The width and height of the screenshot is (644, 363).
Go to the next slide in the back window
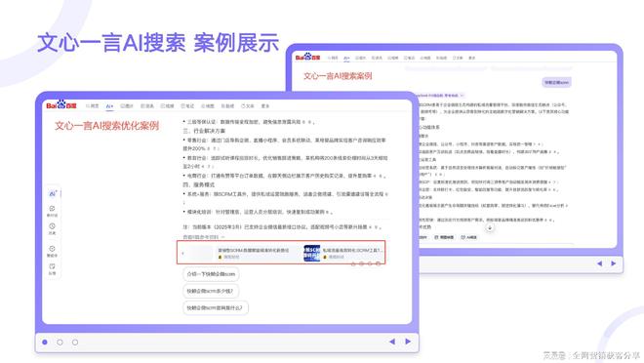[x=613, y=263]
